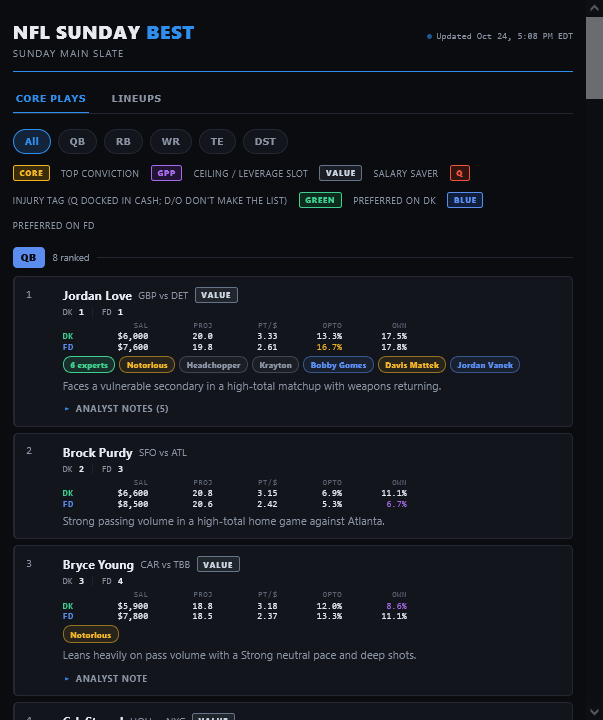This screenshot has height=720, width=603.
Task: Select the Krayton expert tag
Action: [x=276, y=365]
